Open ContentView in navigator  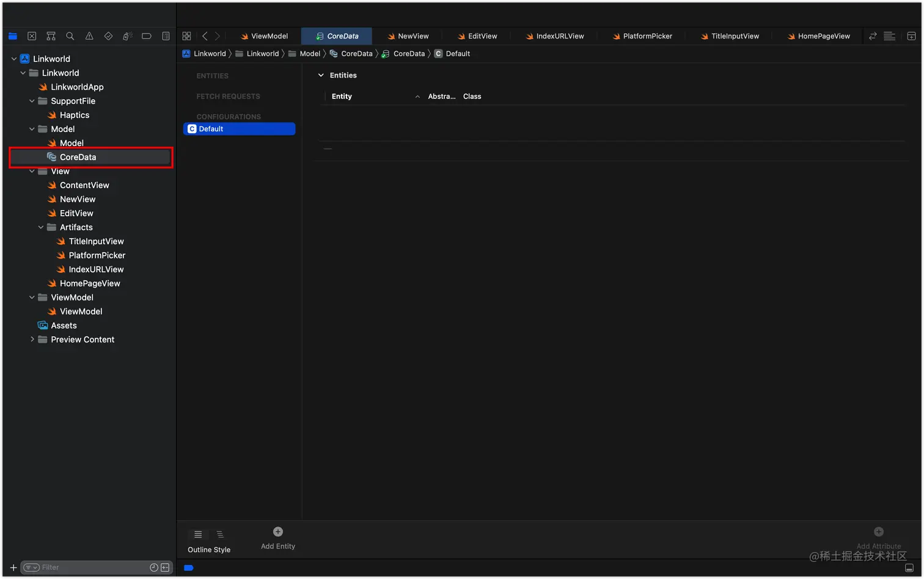coord(78,185)
